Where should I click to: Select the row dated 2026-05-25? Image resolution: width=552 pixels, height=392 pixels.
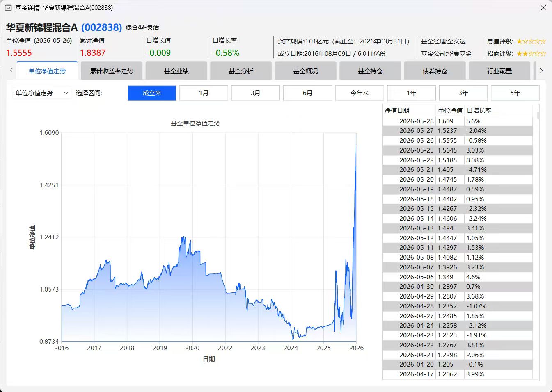[458, 150]
